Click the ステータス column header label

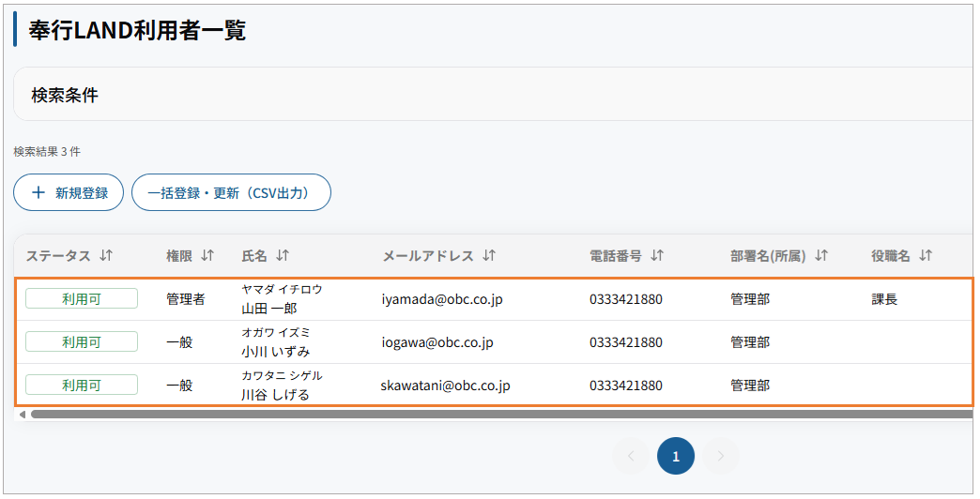(58, 255)
